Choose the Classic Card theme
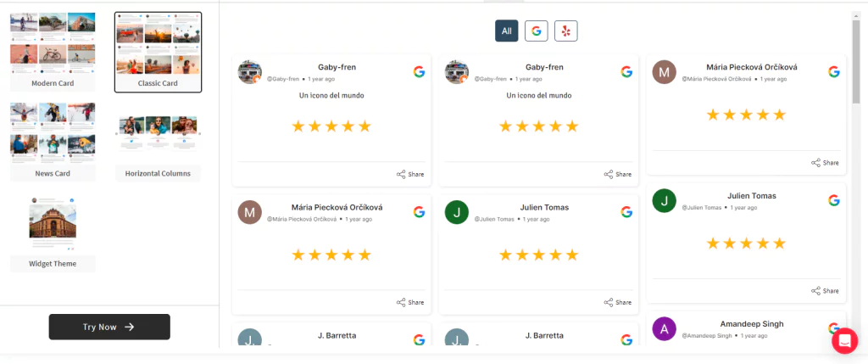Image resolution: width=868 pixels, height=364 pixels. click(158, 52)
